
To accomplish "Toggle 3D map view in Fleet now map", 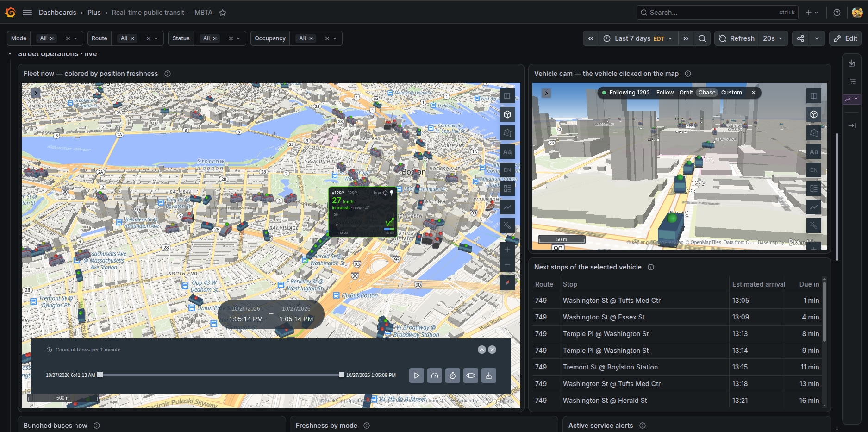I will click(507, 114).
